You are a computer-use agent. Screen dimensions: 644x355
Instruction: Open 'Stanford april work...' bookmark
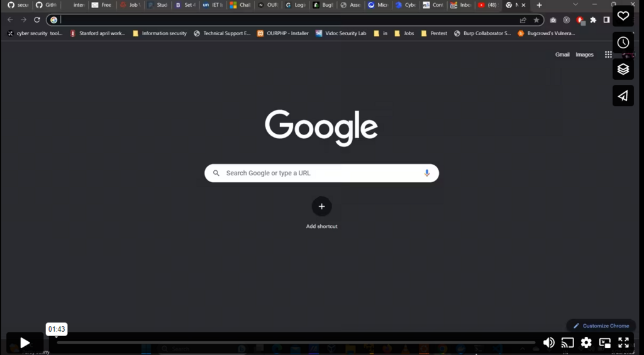click(97, 33)
